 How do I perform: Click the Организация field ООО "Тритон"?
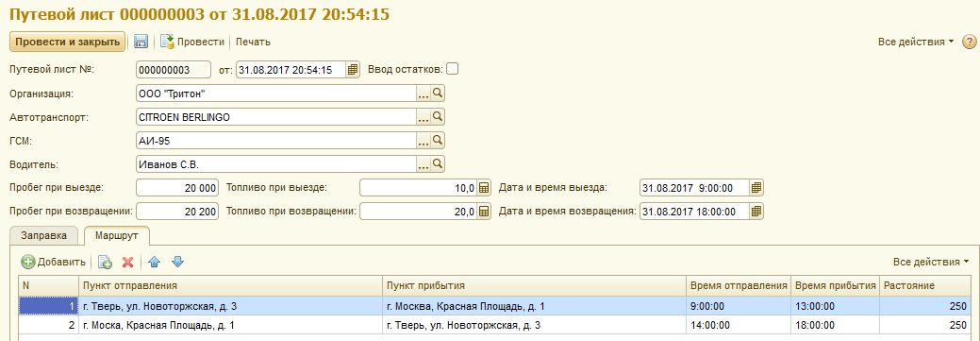[x=275, y=94]
